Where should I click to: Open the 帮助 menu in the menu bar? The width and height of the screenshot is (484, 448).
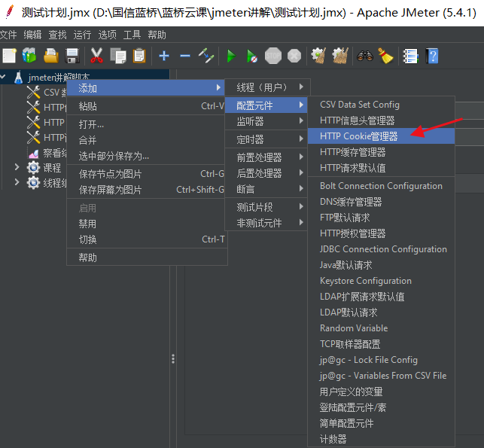coord(157,35)
